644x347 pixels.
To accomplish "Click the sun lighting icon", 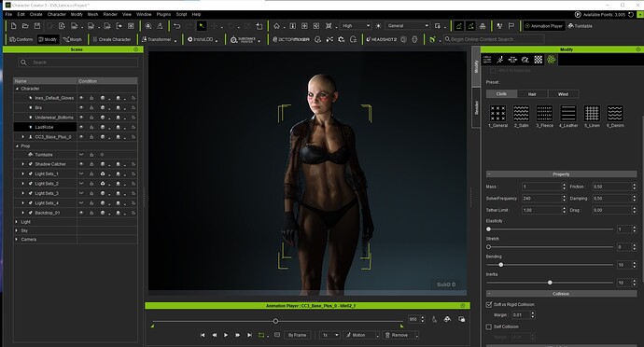I will click(x=378, y=26).
